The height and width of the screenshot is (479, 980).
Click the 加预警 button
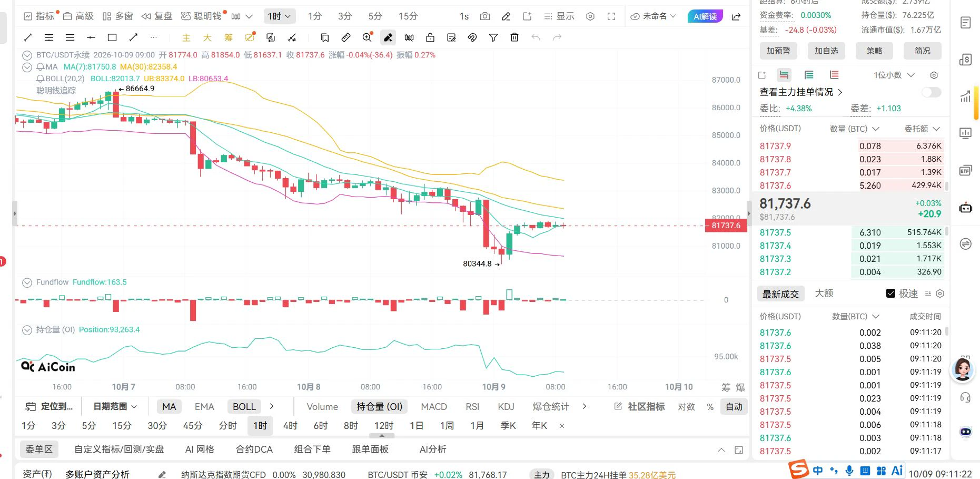(778, 51)
